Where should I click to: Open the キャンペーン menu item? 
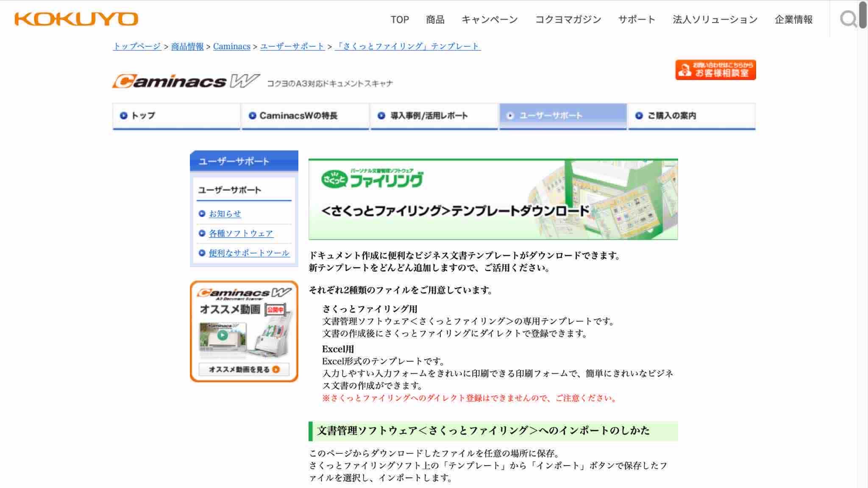tap(490, 19)
